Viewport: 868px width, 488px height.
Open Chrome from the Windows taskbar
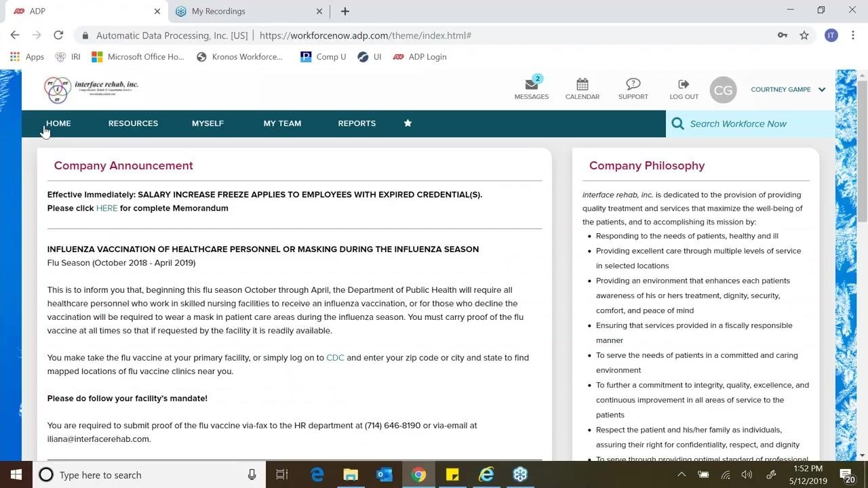coord(418,474)
